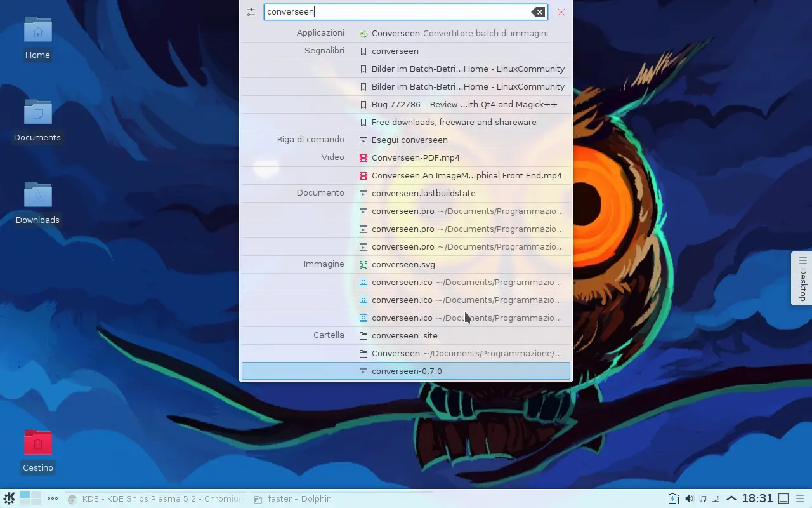
Task: Click the 18:31 clock
Action: [757, 498]
